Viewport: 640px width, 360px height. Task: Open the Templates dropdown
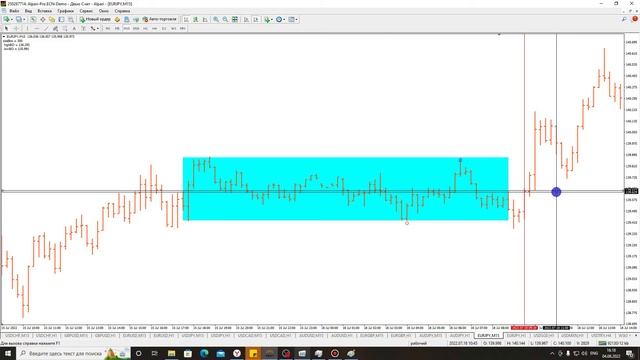(x=293, y=19)
